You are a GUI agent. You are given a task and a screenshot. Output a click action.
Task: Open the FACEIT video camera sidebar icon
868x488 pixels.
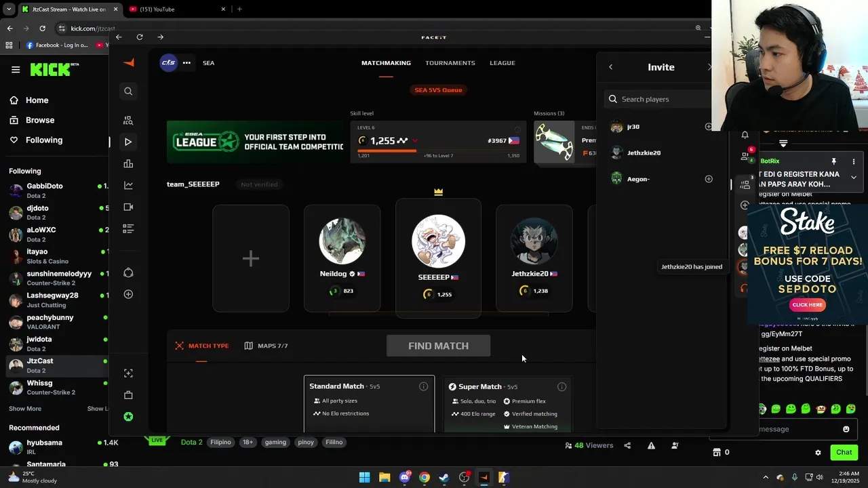(x=128, y=207)
